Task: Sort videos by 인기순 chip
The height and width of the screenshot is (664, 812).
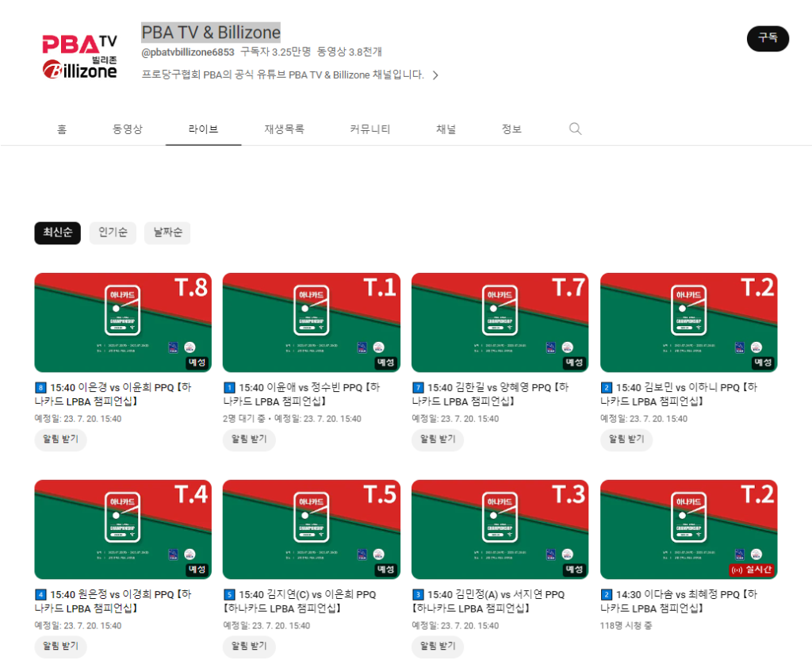Action: tap(113, 232)
